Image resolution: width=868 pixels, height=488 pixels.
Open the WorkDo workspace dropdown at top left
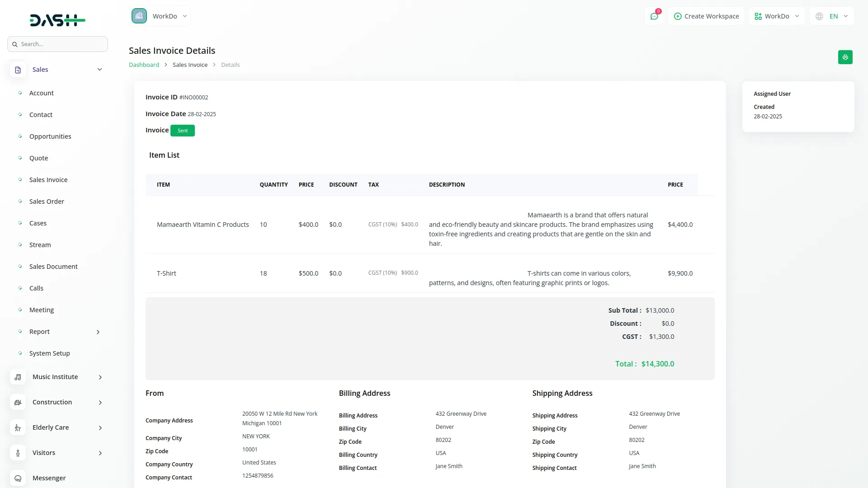(160, 16)
